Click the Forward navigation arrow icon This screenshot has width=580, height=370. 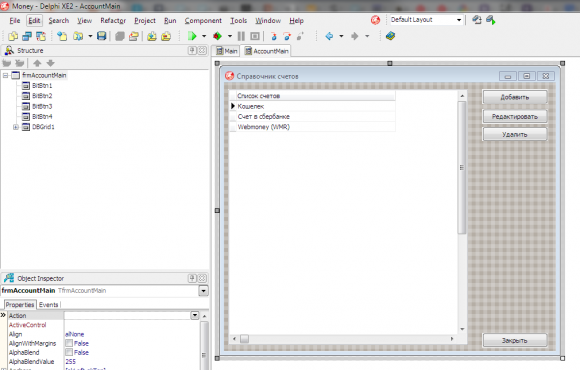click(x=355, y=36)
